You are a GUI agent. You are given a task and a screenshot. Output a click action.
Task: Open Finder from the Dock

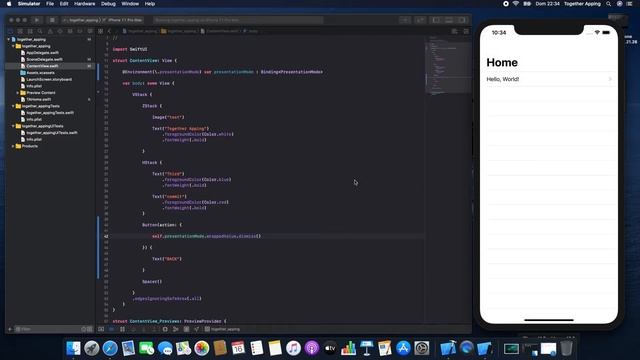(73, 348)
